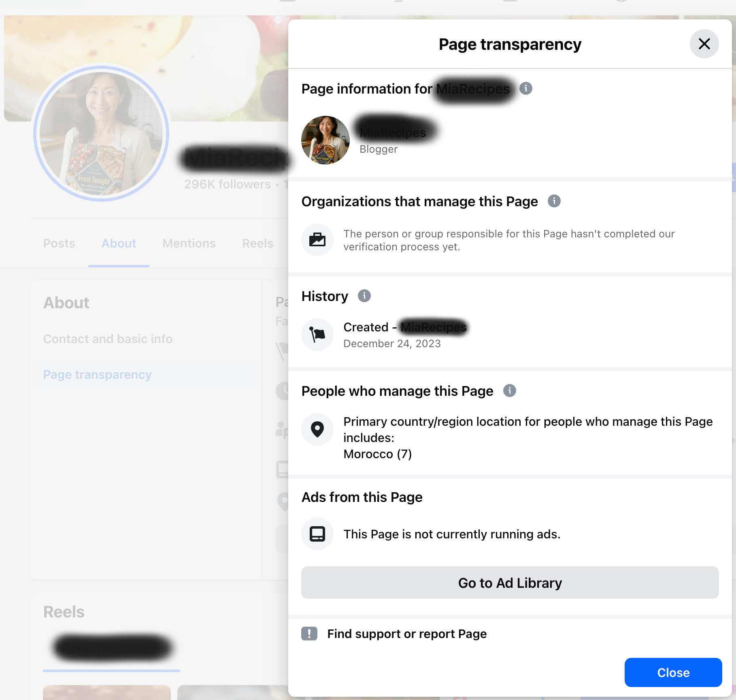The image size is (736, 700).
Task: Select the location pin icon
Action: tap(317, 429)
